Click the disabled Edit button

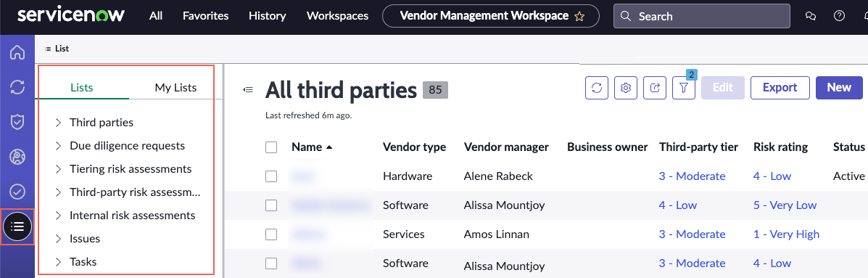[x=723, y=88]
